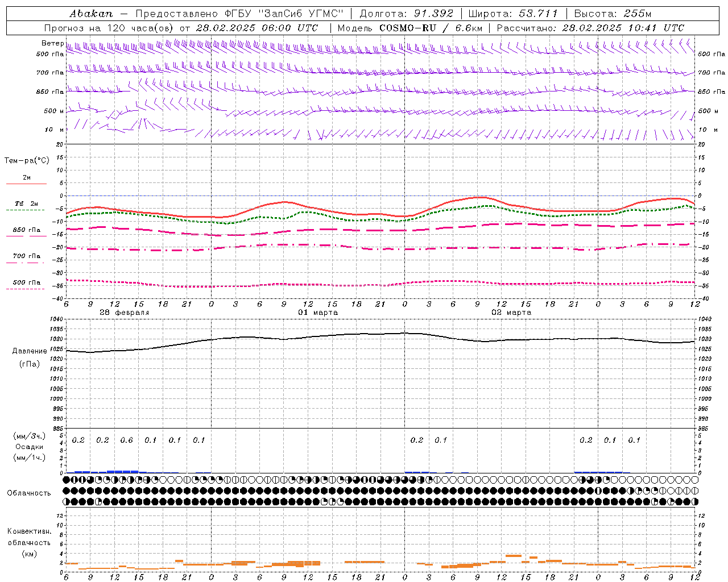Click the elevation text "Высота: 255м"

[x=613, y=14]
